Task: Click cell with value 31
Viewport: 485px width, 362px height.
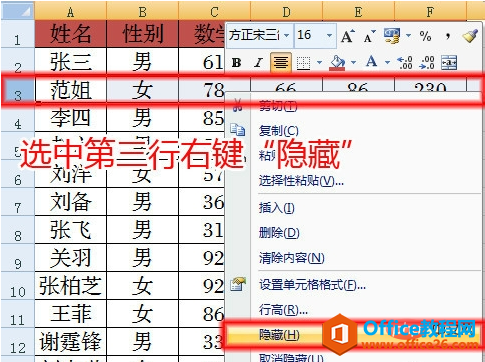Action: 202,230
